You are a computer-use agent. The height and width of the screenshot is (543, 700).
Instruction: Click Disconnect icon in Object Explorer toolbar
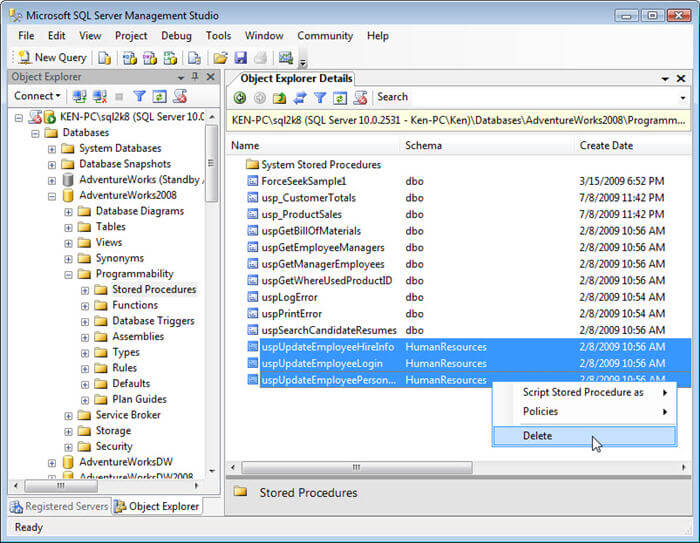pyautogui.click(x=100, y=96)
